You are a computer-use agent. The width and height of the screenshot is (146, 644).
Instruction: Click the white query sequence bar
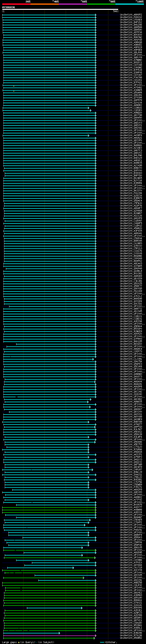[x=60, y=10]
